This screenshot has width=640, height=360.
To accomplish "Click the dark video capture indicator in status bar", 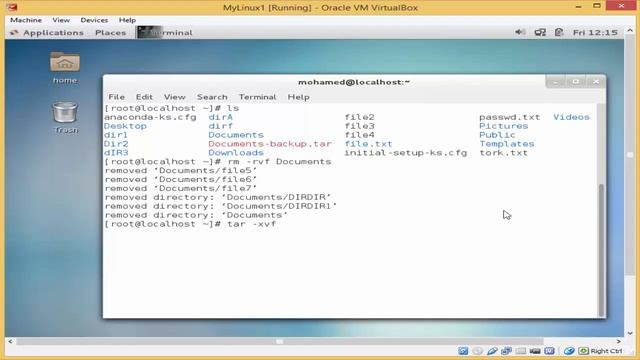I will point(535,351).
